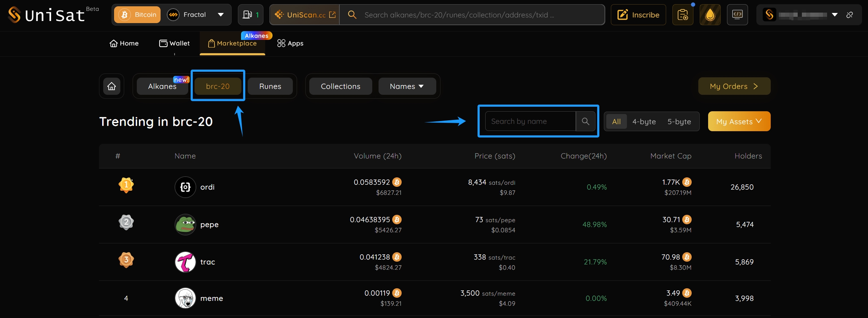Image resolution: width=868 pixels, height=318 pixels.
Task: Click the home icon in marketplace filter bar
Action: tap(112, 86)
